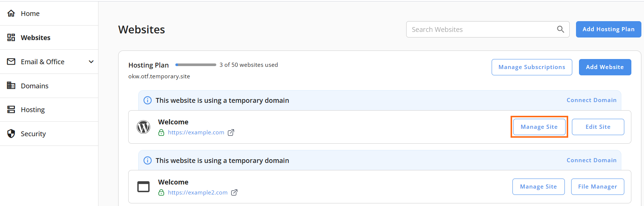Click the search magnifier icon
Viewport: 644px width, 206px height.
[560, 29]
